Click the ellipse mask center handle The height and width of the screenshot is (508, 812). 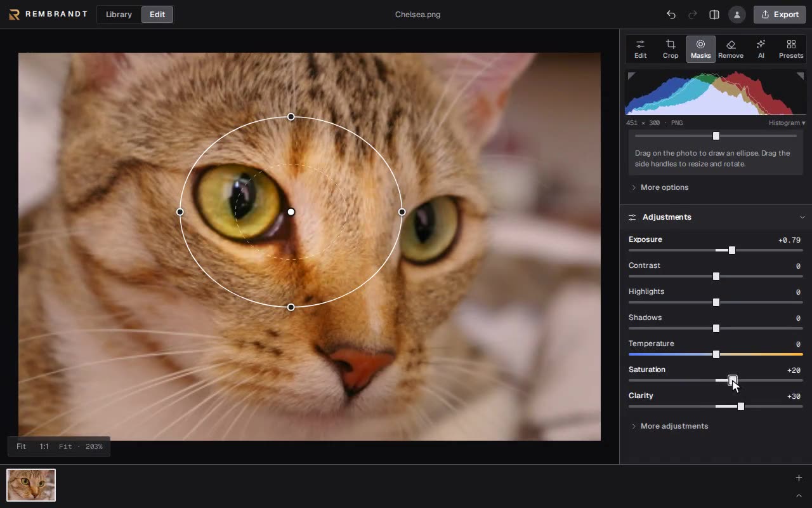291,212
